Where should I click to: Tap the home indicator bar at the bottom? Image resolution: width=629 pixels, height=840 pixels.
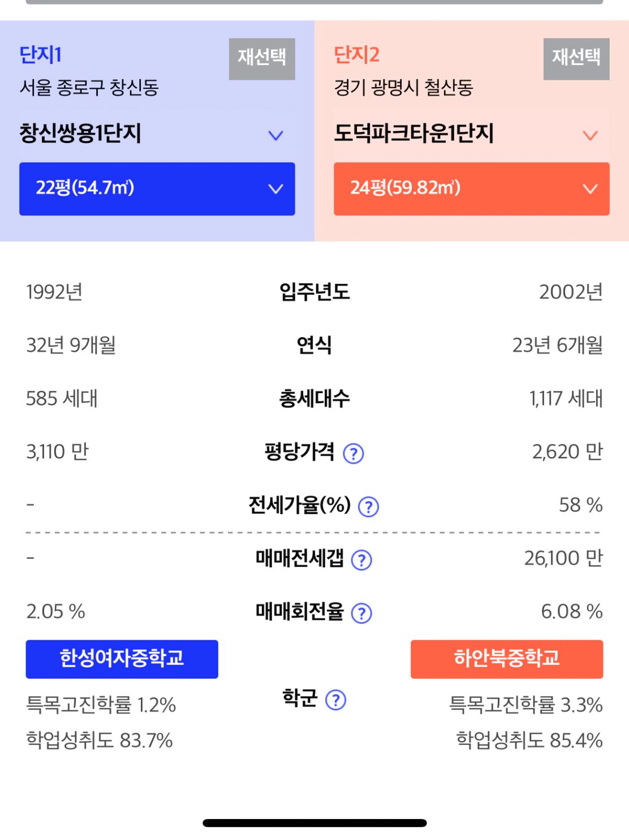coord(314,823)
